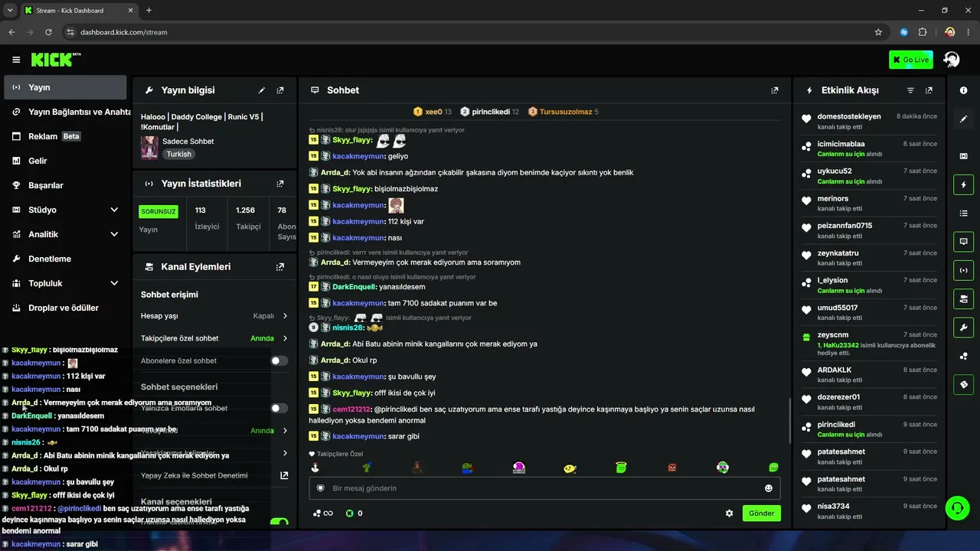
Task: Expand the Topluluk sidebar section
Action: (65, 283)
